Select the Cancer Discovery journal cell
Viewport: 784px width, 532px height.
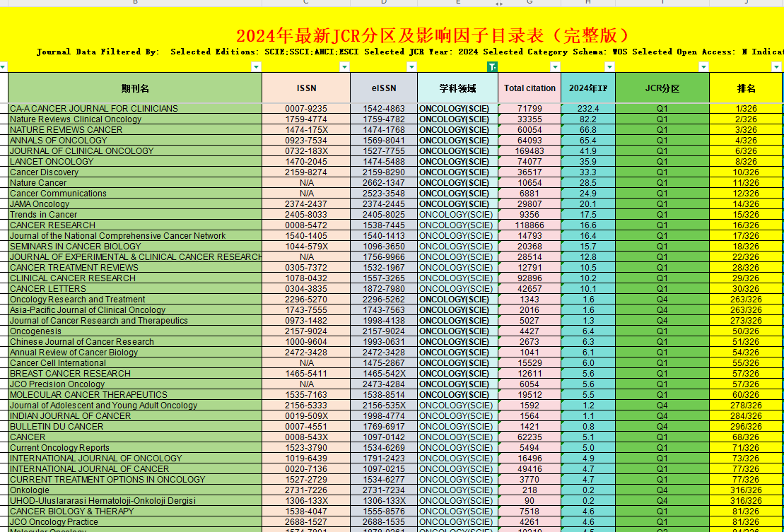(x=135, y=172)
